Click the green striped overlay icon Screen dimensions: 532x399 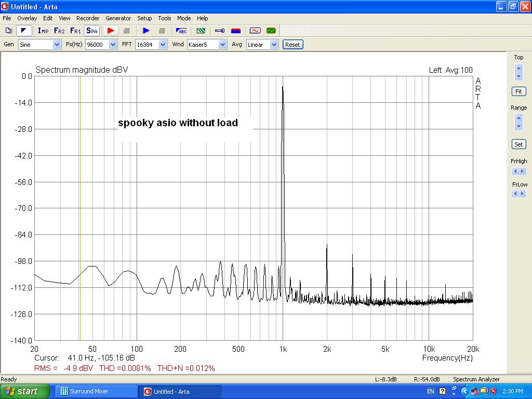201,31
